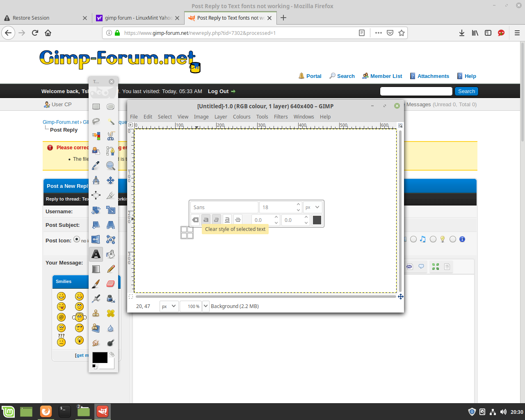Pick the Airbrush tool
Image resolution: width=525 pixels, height=420 pixels.
click(x=96, y=299)
